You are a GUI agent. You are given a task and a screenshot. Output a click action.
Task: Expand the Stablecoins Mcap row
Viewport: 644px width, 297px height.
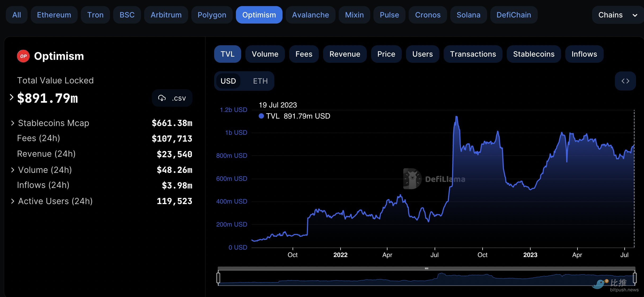tap(12, 123)
